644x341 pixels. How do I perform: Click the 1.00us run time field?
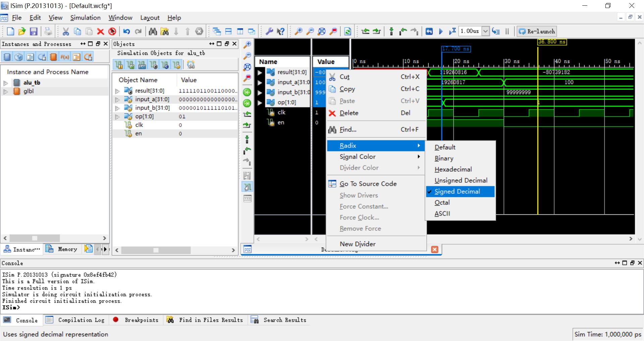pos(470,31)
